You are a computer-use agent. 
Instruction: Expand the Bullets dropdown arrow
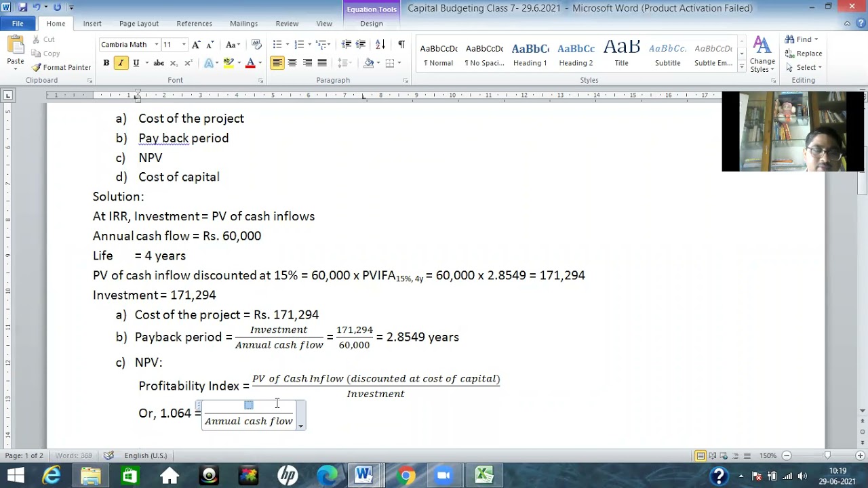pyautogui.click(x=288, y=44)
